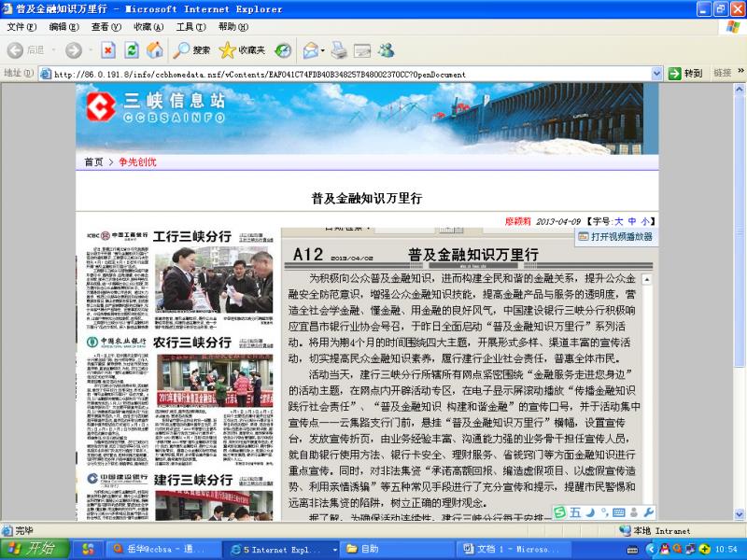Click the Mail envelope toolbar icon

(310, 50)
